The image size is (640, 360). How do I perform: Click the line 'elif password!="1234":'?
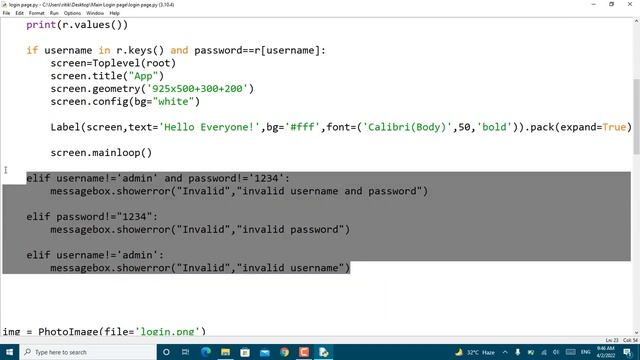pyautogui.click(x=92, y=216)
